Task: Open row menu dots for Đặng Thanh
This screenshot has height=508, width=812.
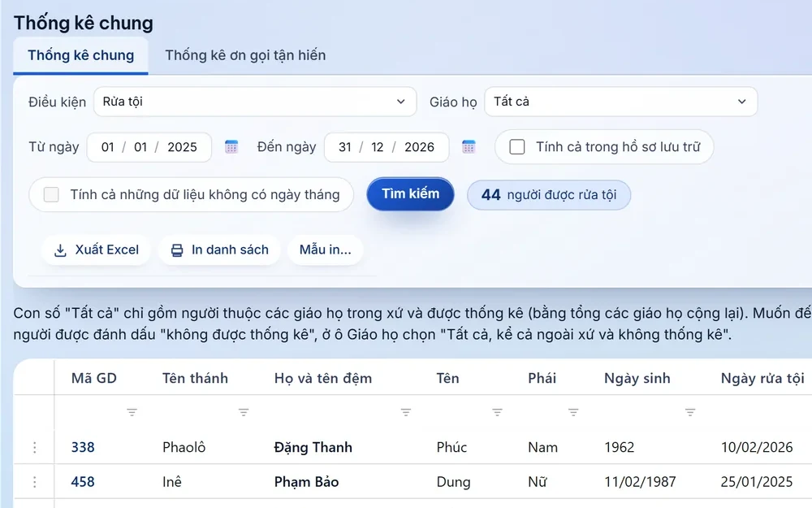Action: (35, 447)
